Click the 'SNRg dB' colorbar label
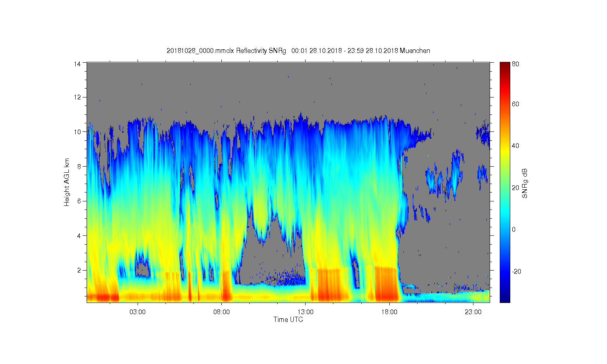 point(525,183)
